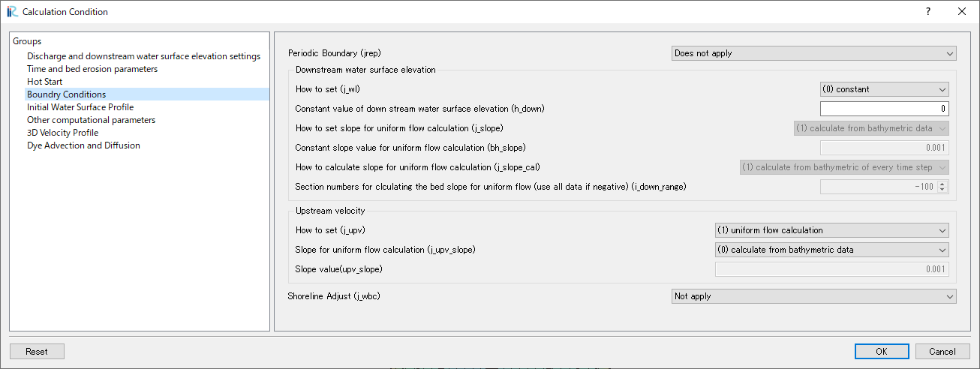Select Discharge and downstream water surface elevation settings
The image size is (980, 369).
[x=144, y=56]
